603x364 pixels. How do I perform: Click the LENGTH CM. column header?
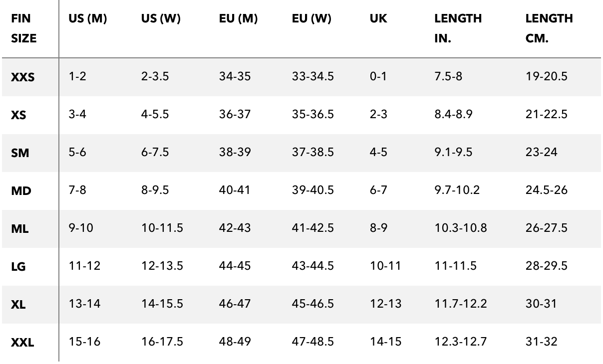click(x=549, y=28)
